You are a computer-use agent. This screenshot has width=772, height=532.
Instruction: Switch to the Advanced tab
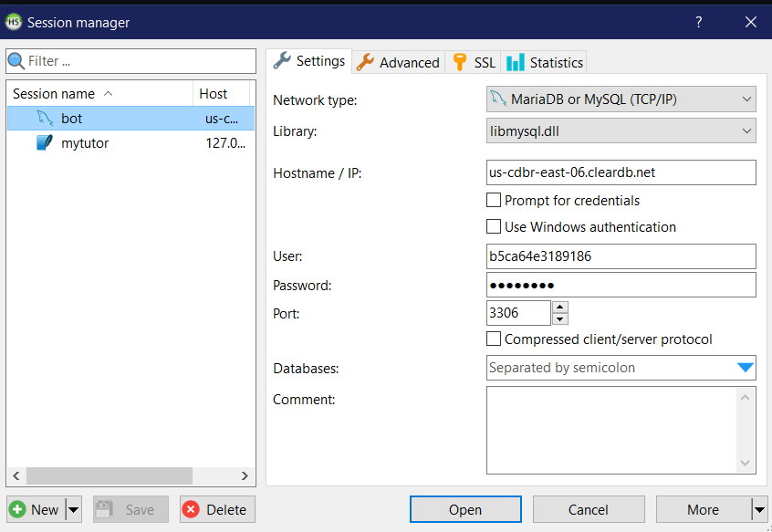pos(398,62)
